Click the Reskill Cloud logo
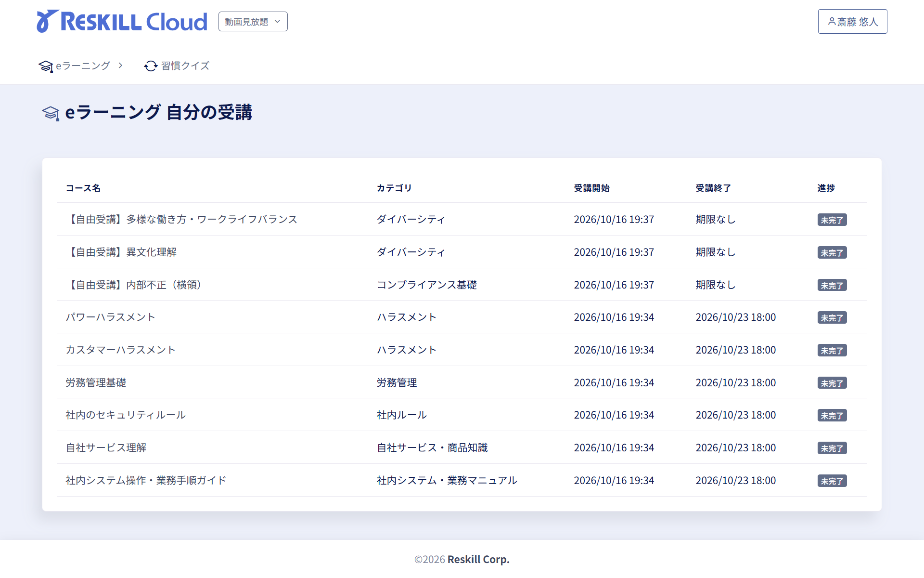924x578 pixels. [x=122, y=22]
